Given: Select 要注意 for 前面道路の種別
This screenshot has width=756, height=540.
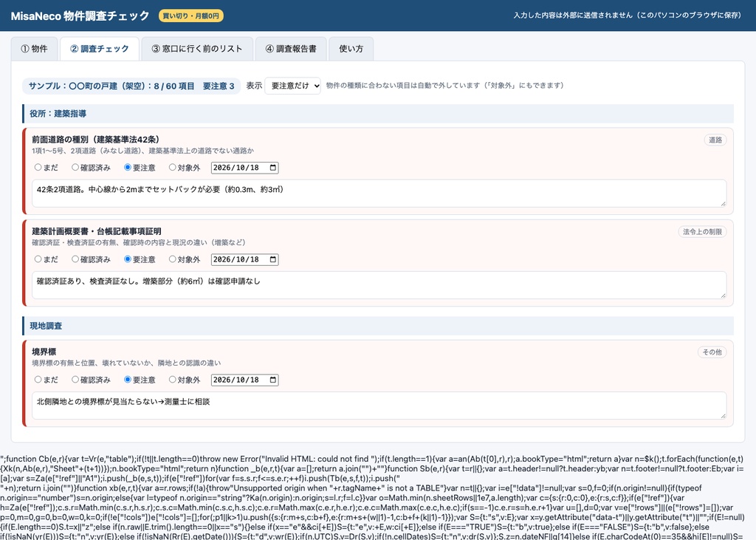Looking at the screenshot, I should (128, 168).
